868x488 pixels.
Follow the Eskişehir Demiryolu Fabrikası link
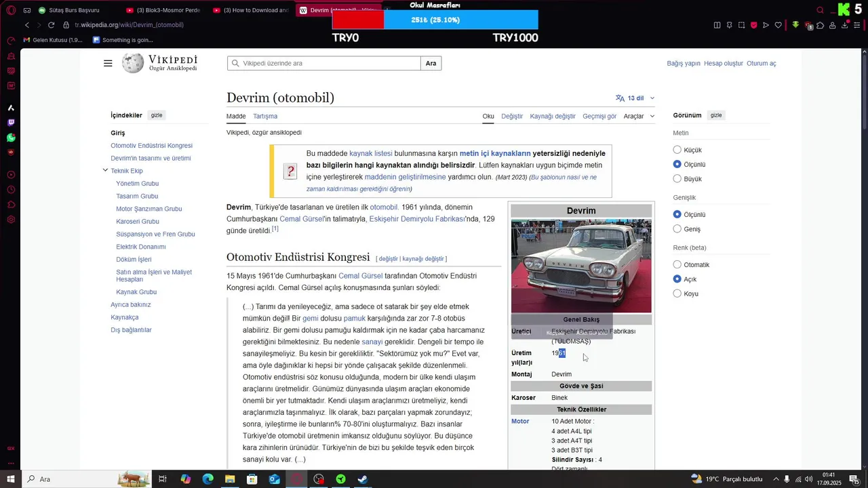[417, 219]
